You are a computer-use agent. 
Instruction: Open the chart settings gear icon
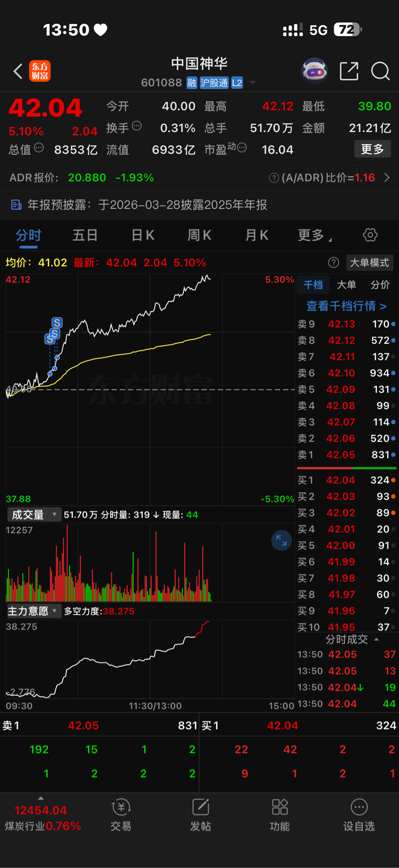[x=370, y=235]
